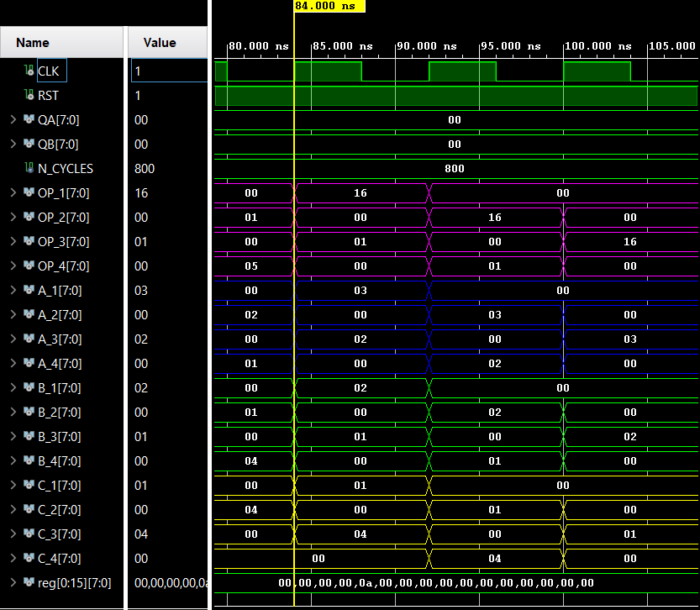Expand the OP_2[7:0] bus
Viewport: 700px width, 610px height.
13,217
